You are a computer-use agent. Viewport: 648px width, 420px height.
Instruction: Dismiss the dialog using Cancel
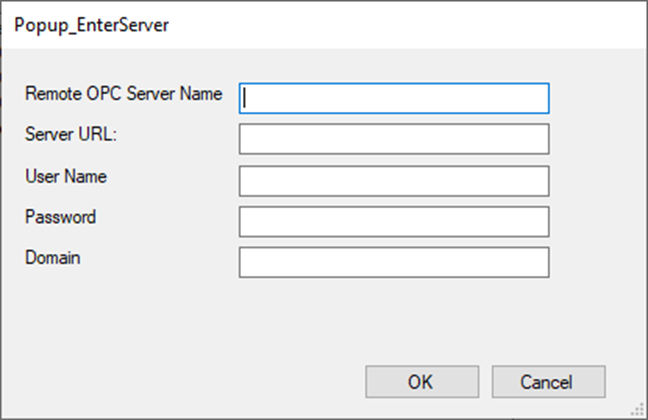pos(548,382)
